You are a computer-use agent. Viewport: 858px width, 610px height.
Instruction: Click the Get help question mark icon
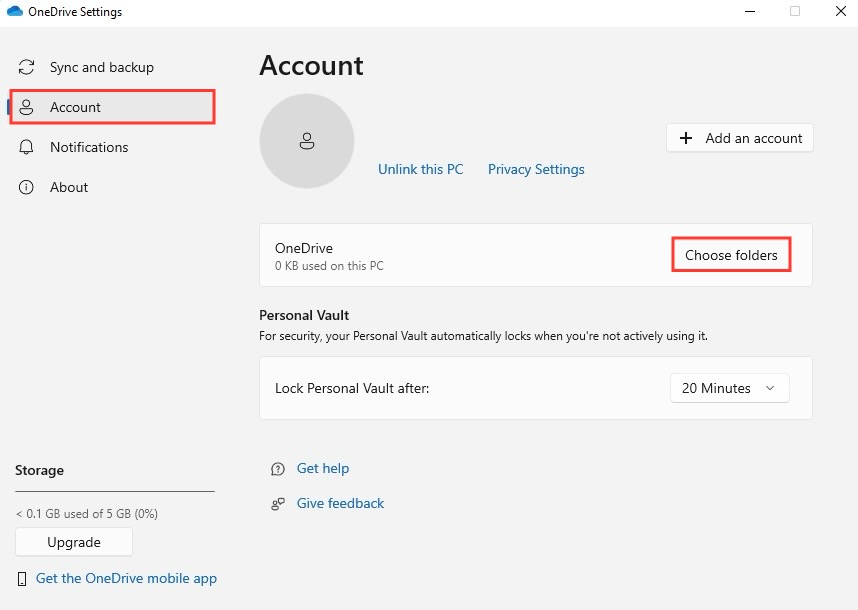277,468
